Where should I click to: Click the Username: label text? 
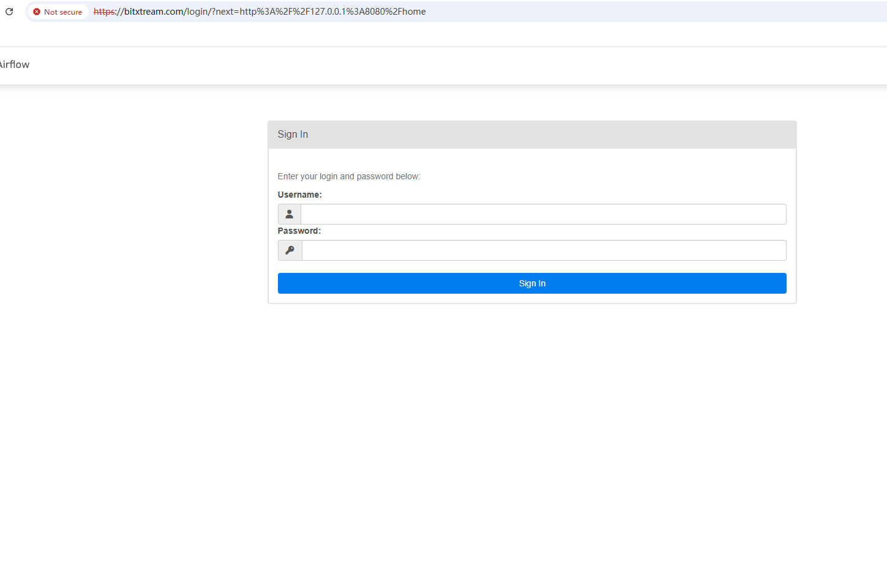[299, 195]
